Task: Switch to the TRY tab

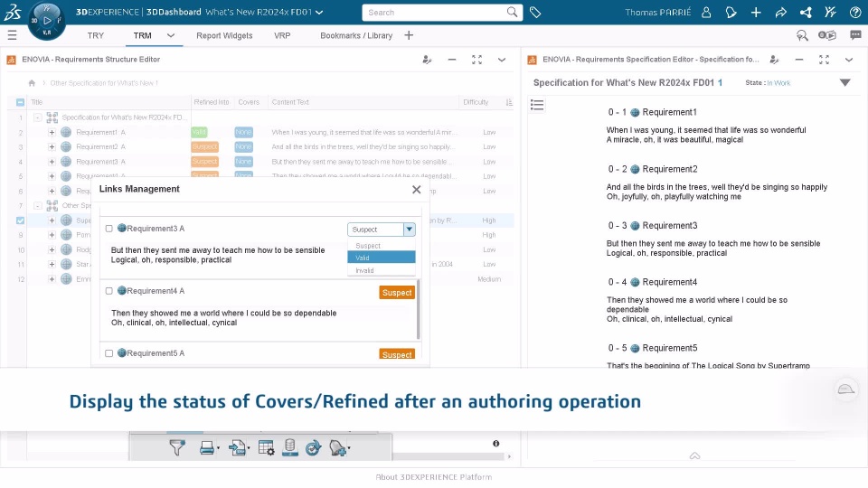Action: click(x=95, y=35)
